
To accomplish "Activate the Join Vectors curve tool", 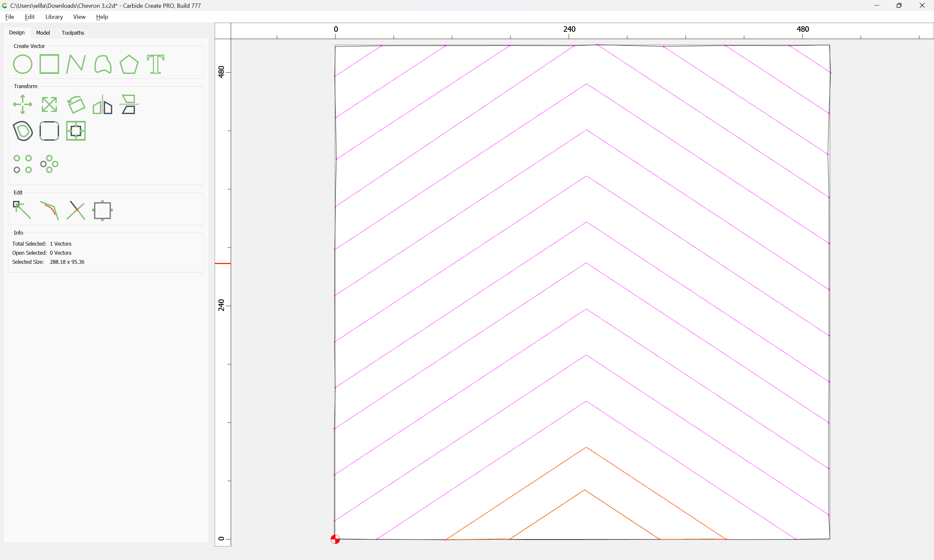I will coord(49,210).
